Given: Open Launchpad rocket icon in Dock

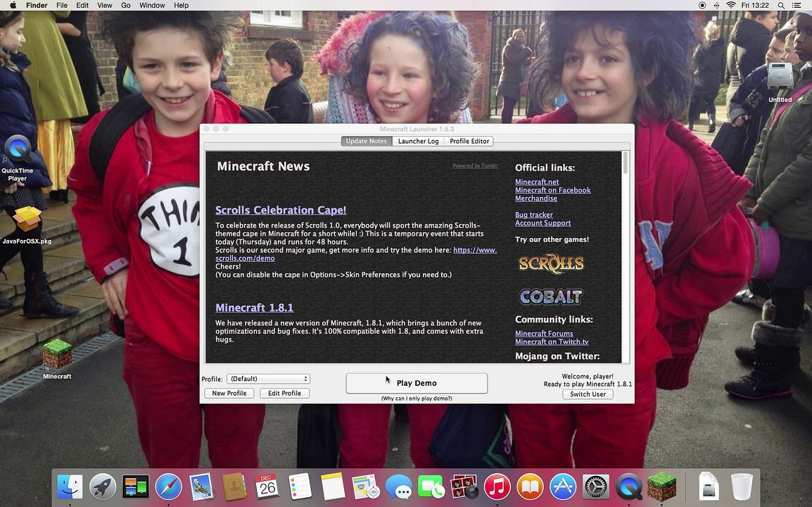Looking at the screenshot, I should pyautogui.click(x=103, y=487).
